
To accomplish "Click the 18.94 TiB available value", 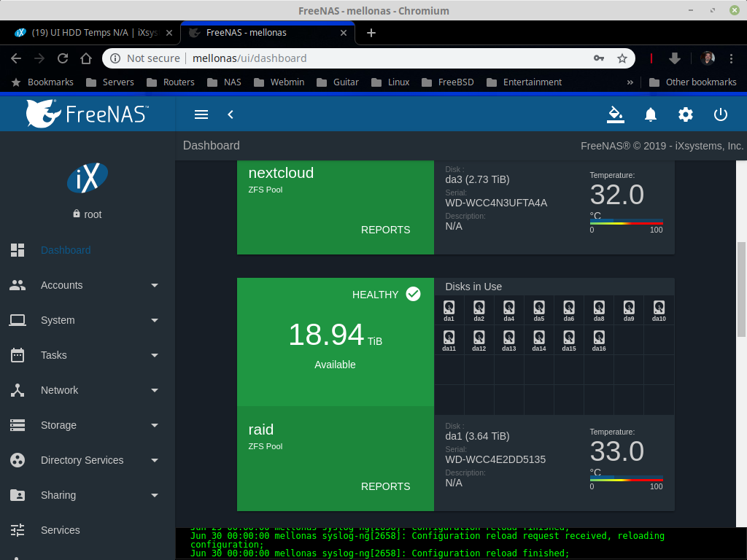I will 336,334.
